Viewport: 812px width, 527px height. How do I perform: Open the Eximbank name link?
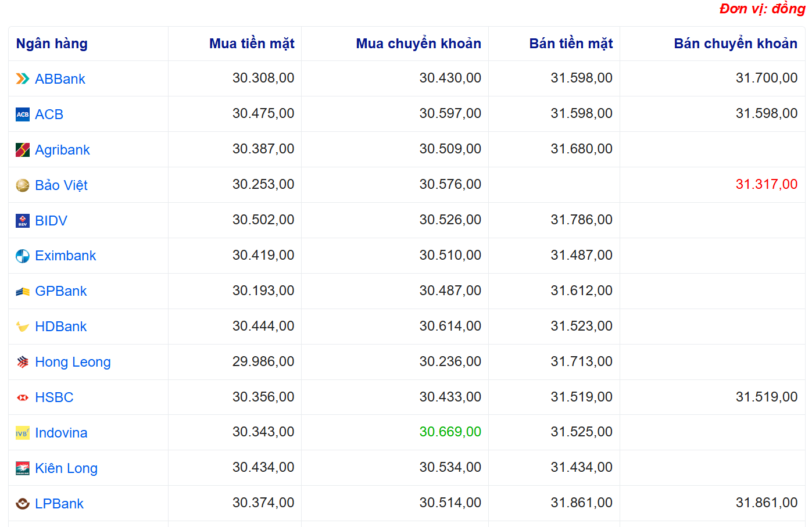66,256
